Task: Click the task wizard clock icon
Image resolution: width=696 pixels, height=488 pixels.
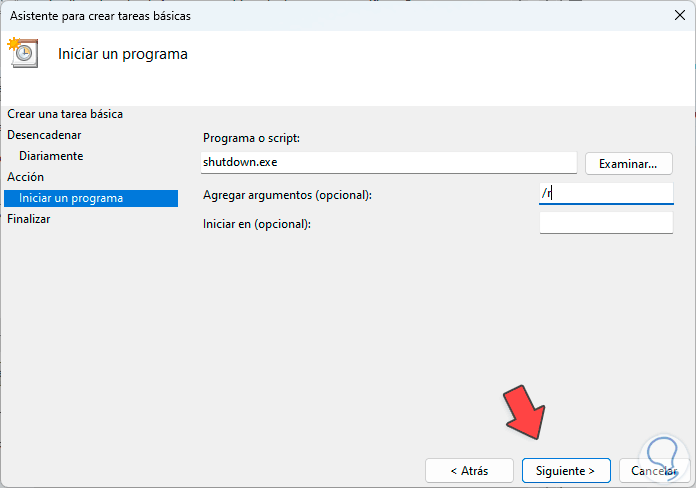Action: (22, 52)
